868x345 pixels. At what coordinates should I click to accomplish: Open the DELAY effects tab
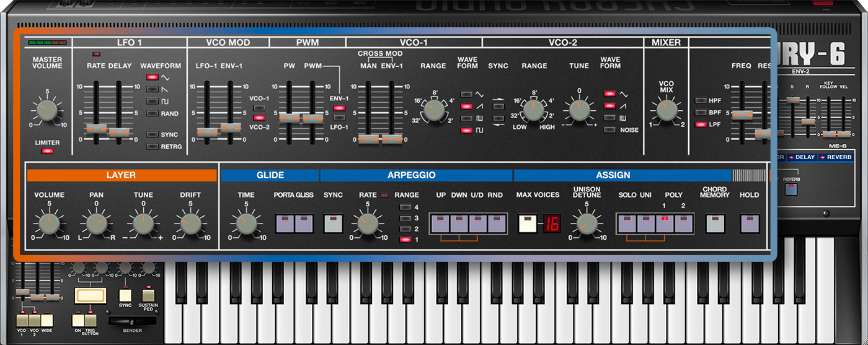click(801, 157)
